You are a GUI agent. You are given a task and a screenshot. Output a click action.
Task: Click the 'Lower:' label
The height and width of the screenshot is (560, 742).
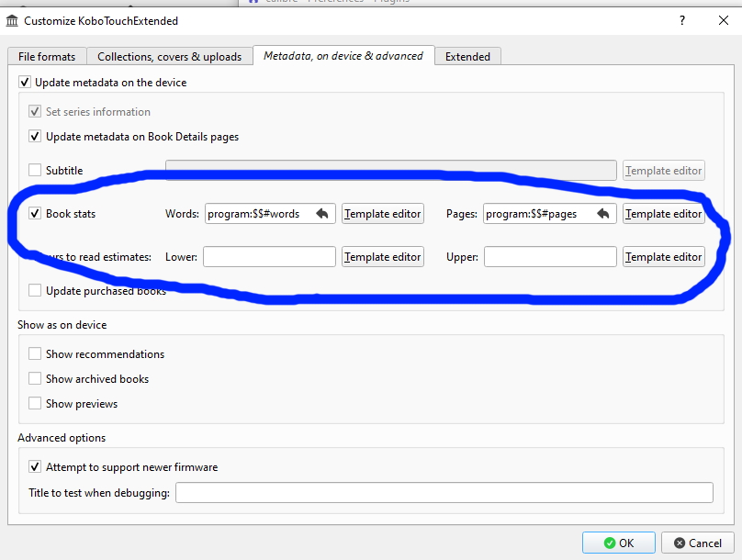181,257
